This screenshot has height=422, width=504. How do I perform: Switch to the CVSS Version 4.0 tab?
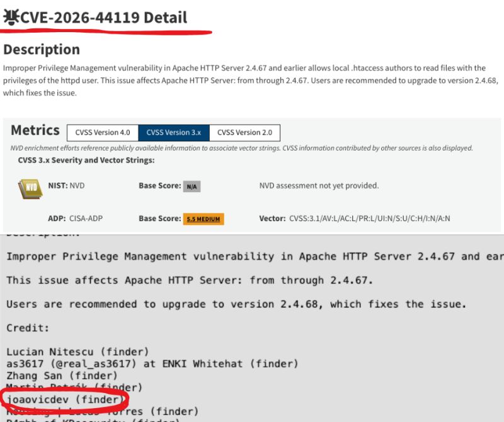103,132
